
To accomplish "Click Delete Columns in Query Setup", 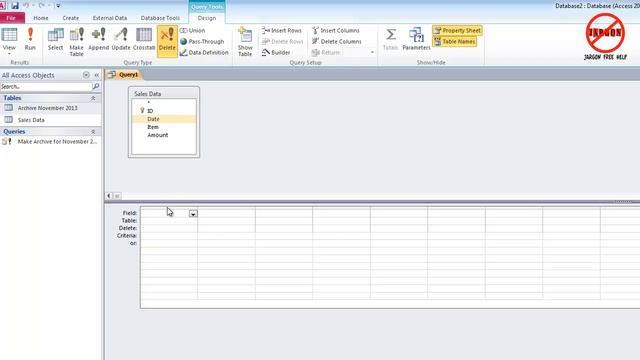I will pyautogui.click(x=337, y=42).
